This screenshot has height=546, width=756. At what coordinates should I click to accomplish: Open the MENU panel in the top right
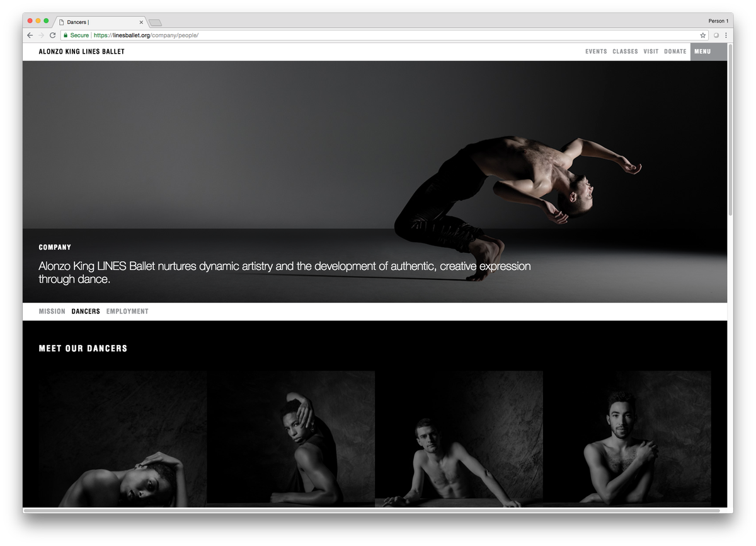702,51
